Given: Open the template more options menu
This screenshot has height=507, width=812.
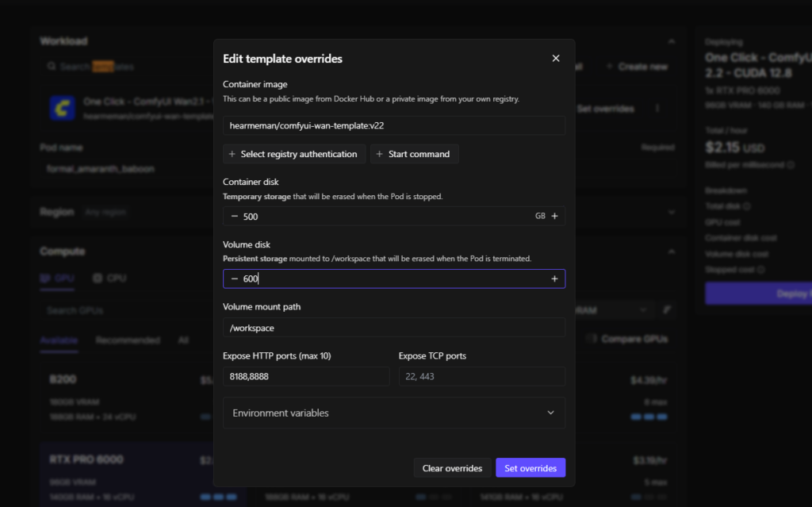Looking at the screenshot, I should [x=657, y=109].
